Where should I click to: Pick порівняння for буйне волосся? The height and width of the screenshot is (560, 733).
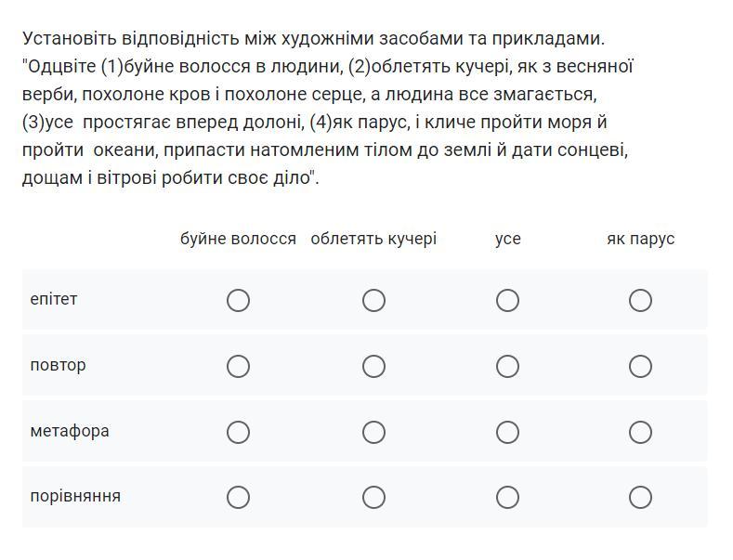[238, 497]
